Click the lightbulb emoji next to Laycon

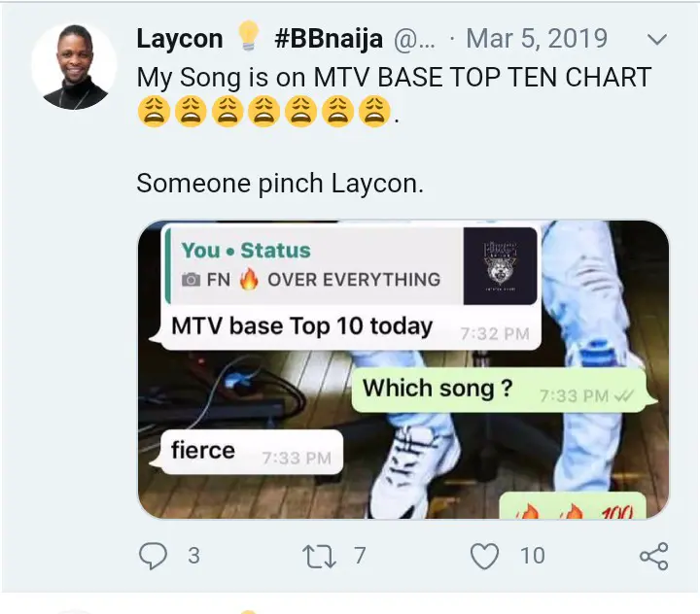248,36
